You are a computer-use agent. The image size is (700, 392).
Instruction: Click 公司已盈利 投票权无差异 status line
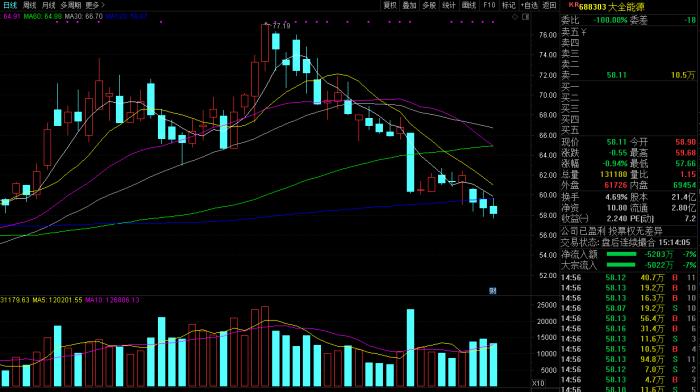click(x=612, y=231)
